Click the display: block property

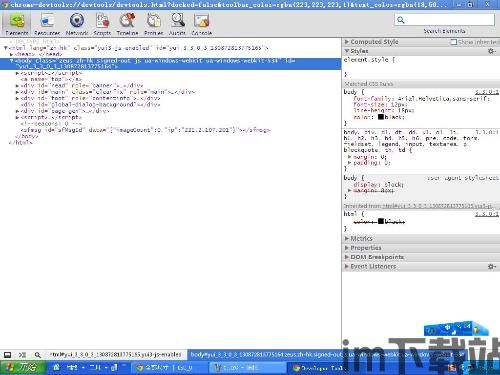coord(378,184)
